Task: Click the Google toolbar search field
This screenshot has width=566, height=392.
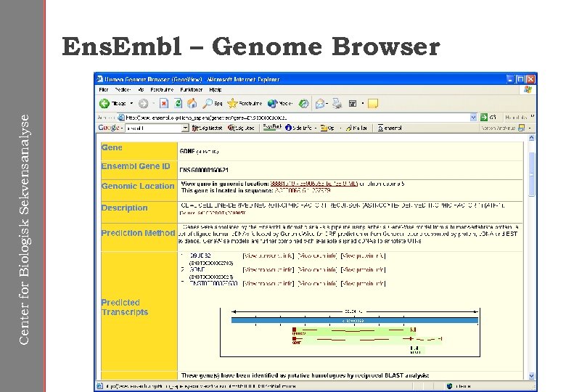Action: (154, 128)
